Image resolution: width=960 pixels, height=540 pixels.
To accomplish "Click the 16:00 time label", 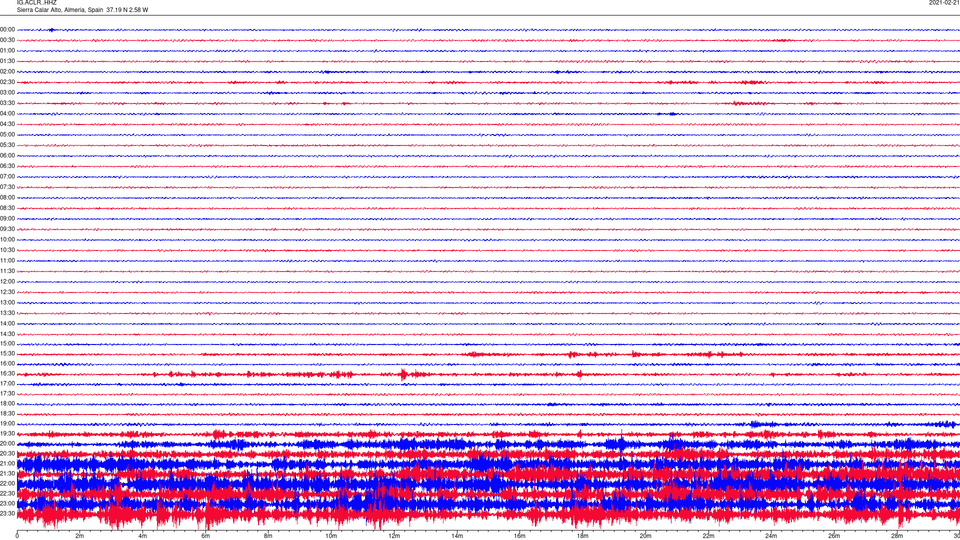I will point(7,364).
